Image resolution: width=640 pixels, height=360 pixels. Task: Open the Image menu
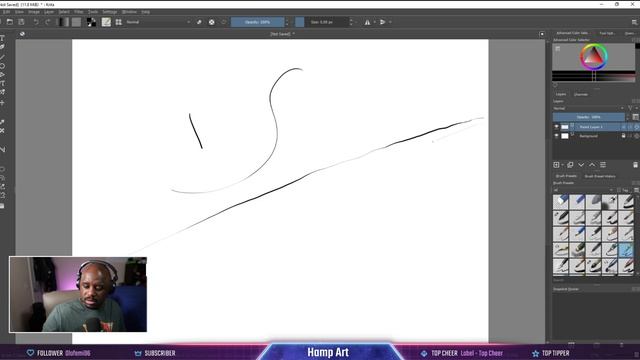point(33,12)
